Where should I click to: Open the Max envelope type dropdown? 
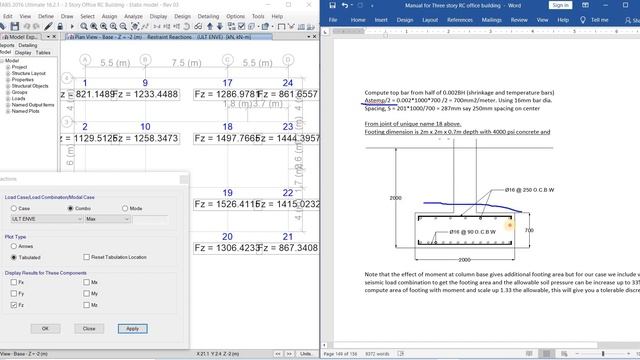tap(108, 219)
